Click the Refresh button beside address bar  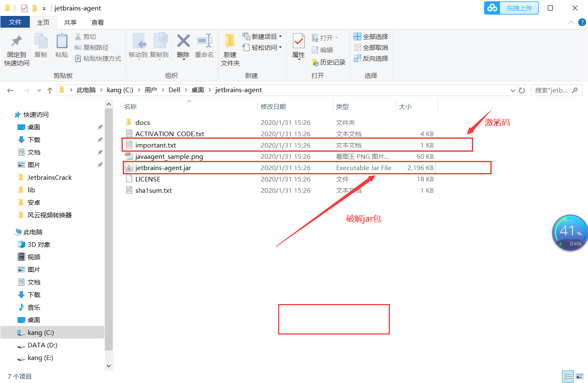coord(522,90)
